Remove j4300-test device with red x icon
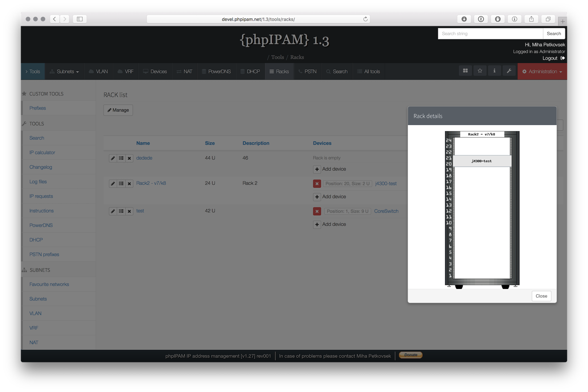The height and width of the screenshot is (392, 588). tap(317, 184)
